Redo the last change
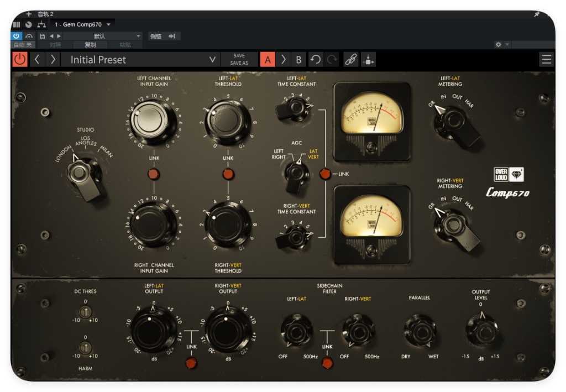 (332, 60)
